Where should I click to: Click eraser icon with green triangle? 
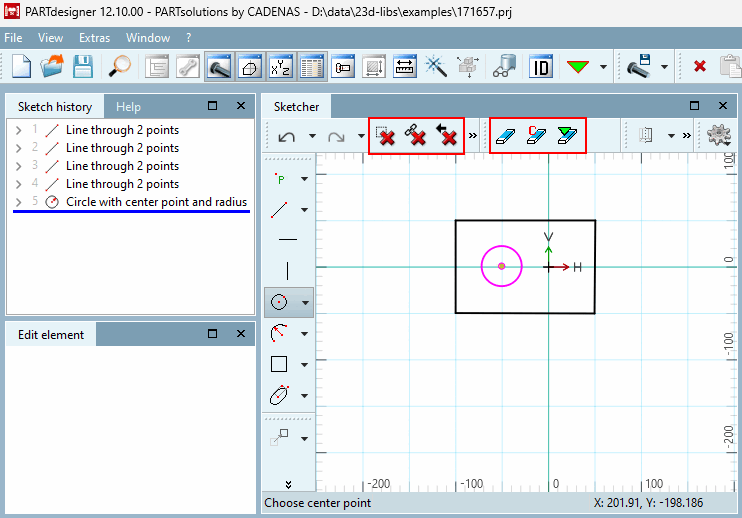tap(567, 135)
